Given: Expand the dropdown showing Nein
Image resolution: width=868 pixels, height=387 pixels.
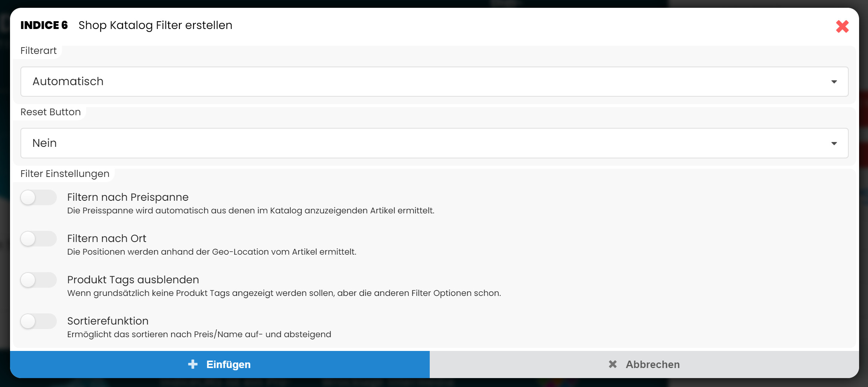Looking at the screenshot, I should coord(434,143).
